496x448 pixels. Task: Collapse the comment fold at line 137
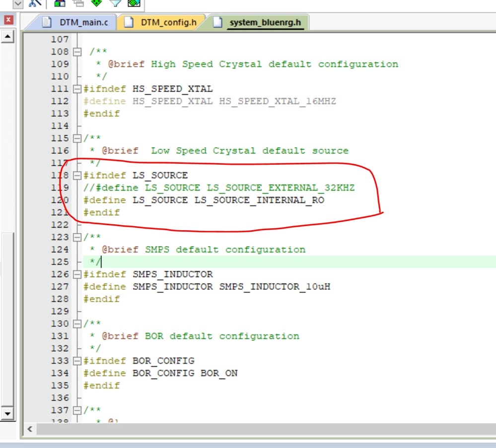tap(77, 410)
